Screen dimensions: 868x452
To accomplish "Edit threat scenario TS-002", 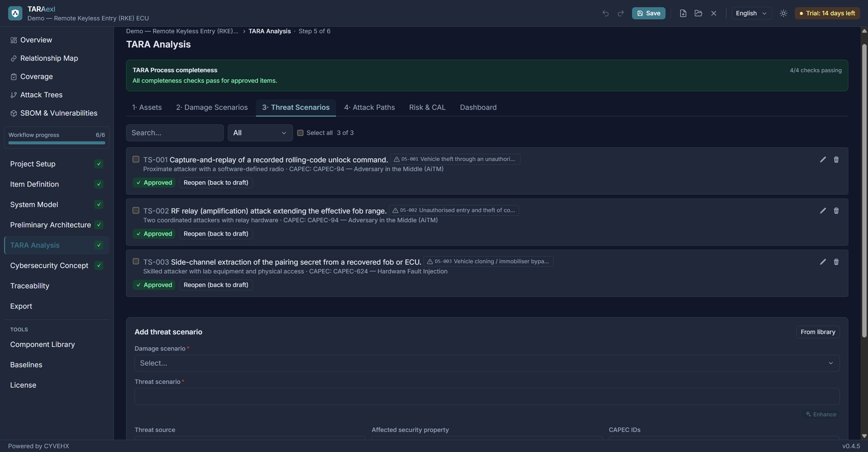I will click(x=823, y=210).
